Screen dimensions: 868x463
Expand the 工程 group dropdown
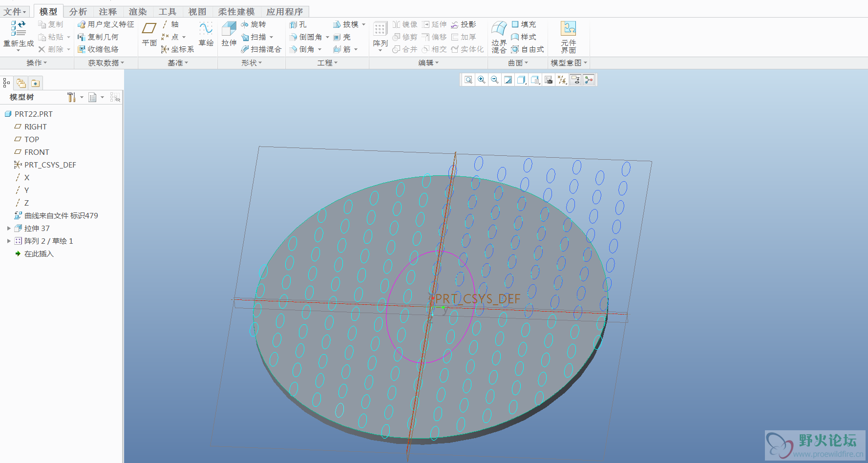(x=327, y=63)
